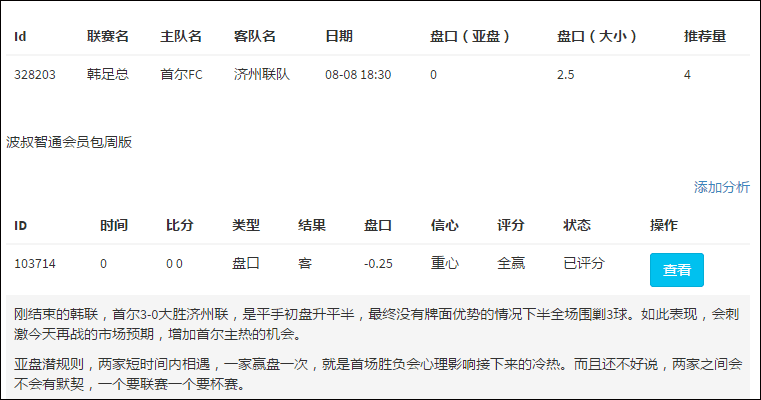Click the 0 0 score cell
This screenshot has height=400, width=761.
tap(174, 264)
